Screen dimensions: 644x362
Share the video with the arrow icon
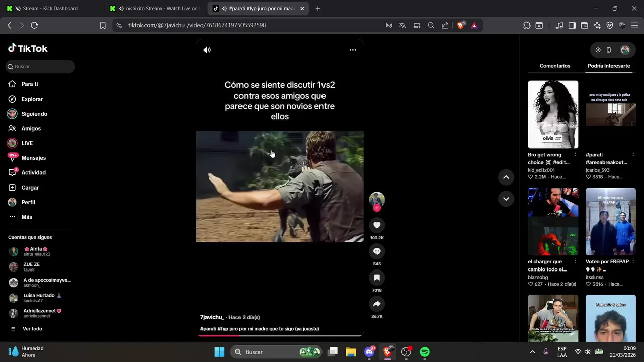377,303
